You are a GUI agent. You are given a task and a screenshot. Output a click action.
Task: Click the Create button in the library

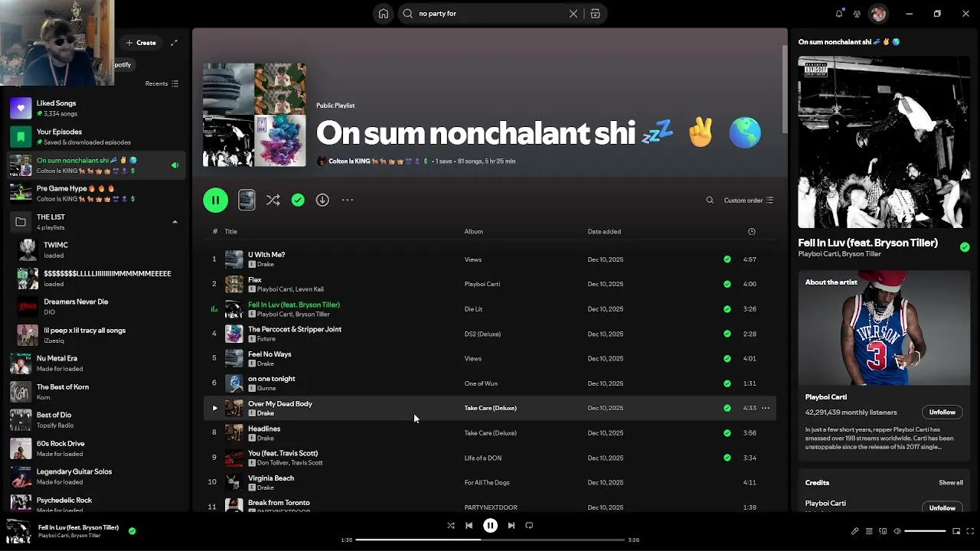pyautogui.click(x=141, y=43)
